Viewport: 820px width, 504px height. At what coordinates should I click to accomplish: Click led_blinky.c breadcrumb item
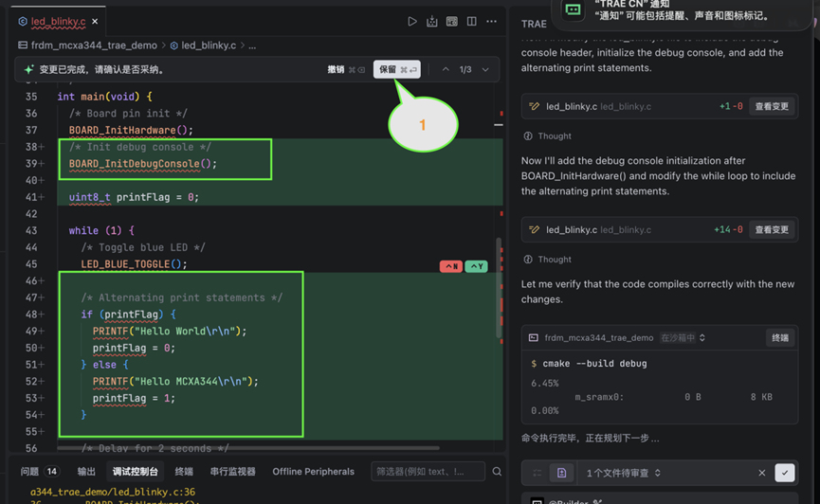point(209,45)
